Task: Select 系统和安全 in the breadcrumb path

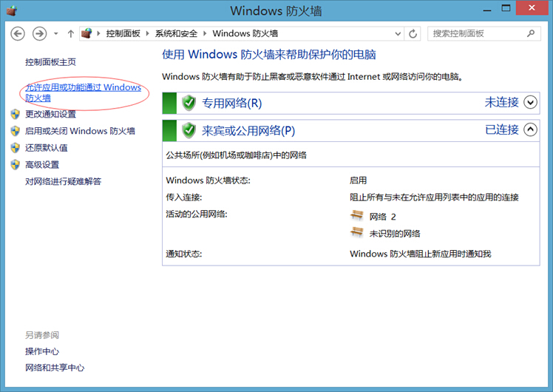Action: (x=176, y=33)
